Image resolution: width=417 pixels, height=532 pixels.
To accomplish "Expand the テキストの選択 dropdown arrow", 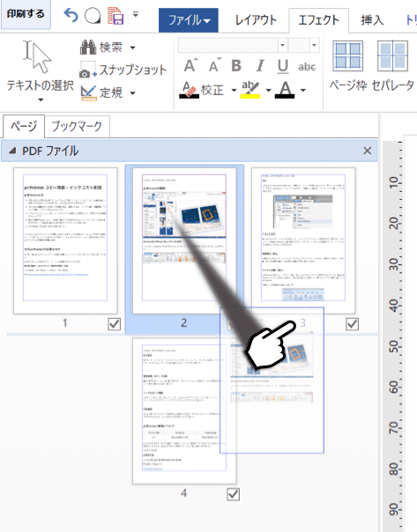I will click(x=41, y=100).
